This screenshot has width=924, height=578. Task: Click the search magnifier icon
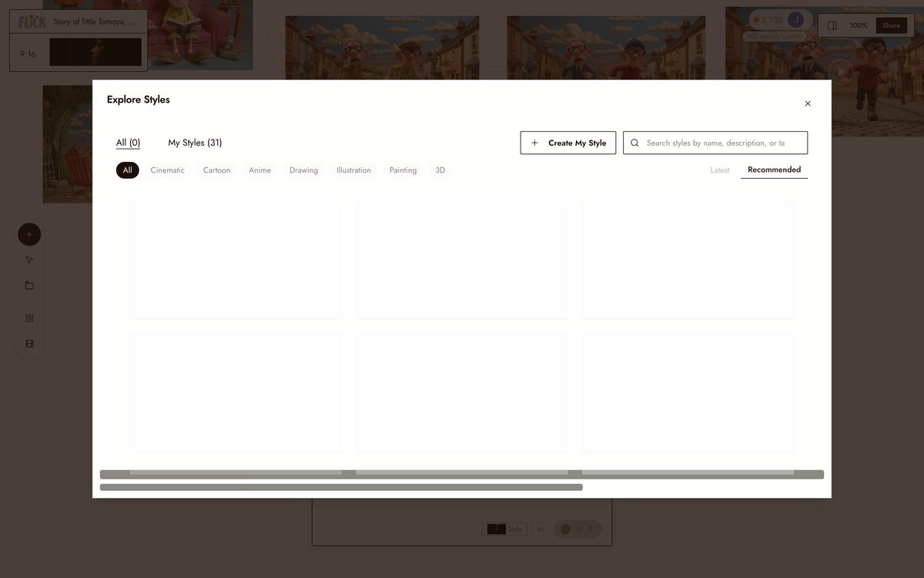pos(634,143)
